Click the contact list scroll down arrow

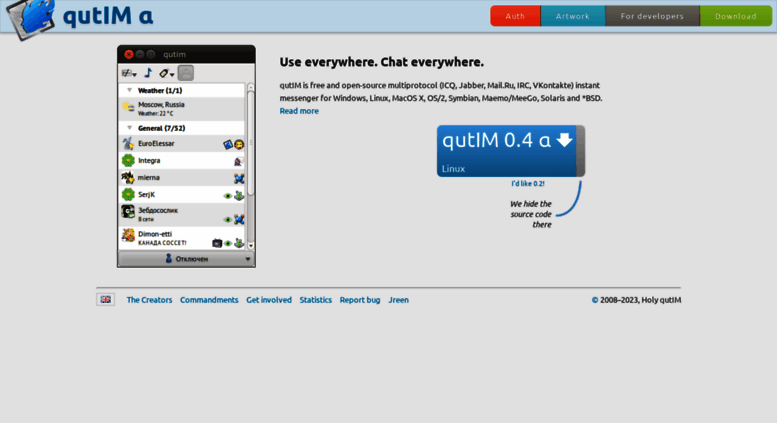[x=251, y=245]
